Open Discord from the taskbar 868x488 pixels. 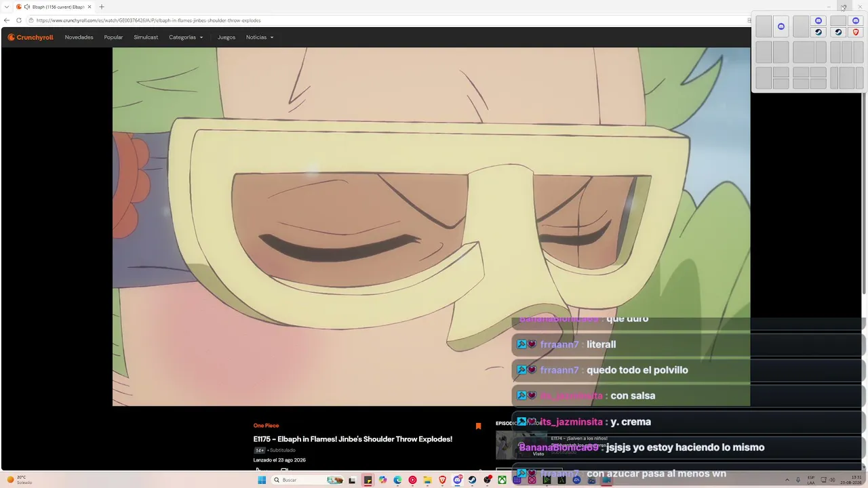[457, 480]
